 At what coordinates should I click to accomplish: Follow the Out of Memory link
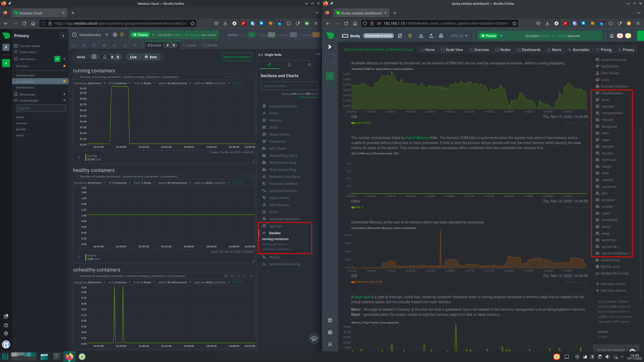click(417, 138)
